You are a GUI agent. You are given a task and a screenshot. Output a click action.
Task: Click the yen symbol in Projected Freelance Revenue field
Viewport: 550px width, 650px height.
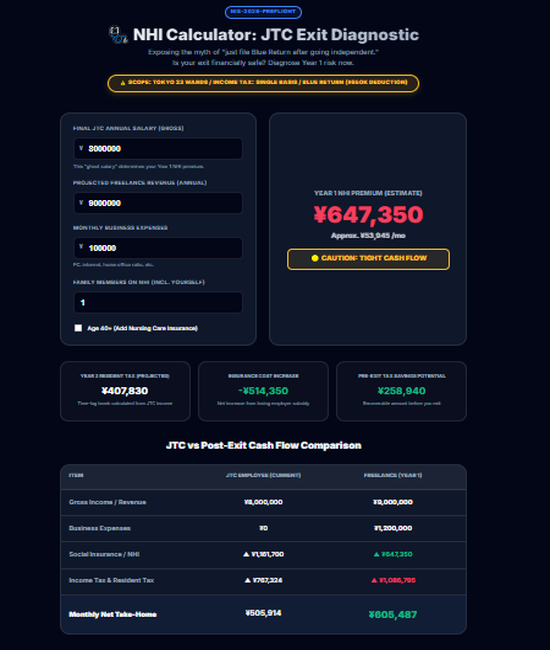81,203
